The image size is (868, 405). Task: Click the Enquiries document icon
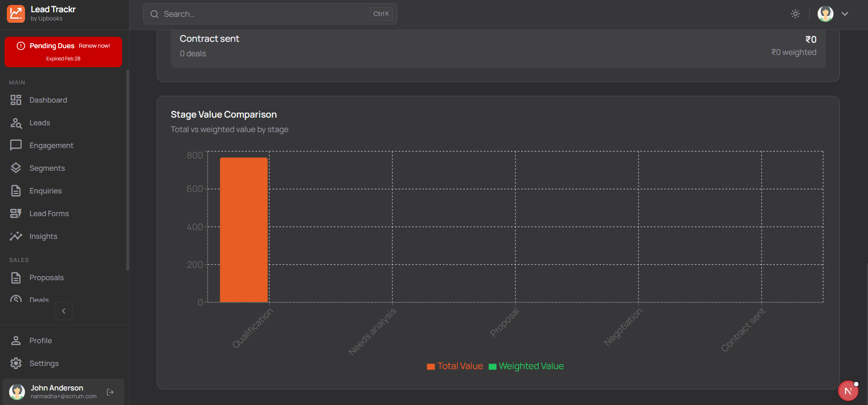coord(16,191)
